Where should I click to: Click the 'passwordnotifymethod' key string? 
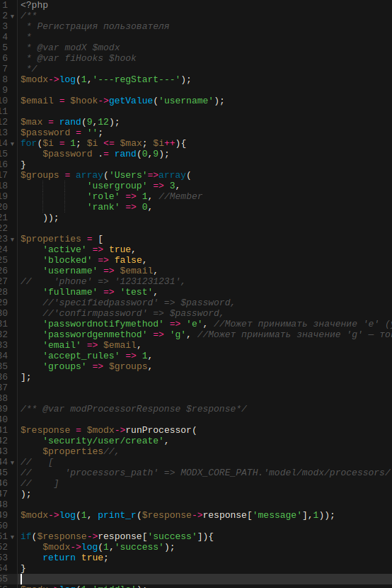tap(103, 324)
